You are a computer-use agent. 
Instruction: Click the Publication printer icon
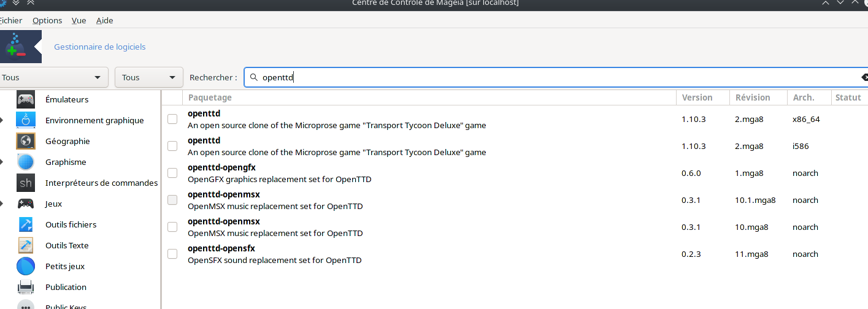tap(26, 287)
